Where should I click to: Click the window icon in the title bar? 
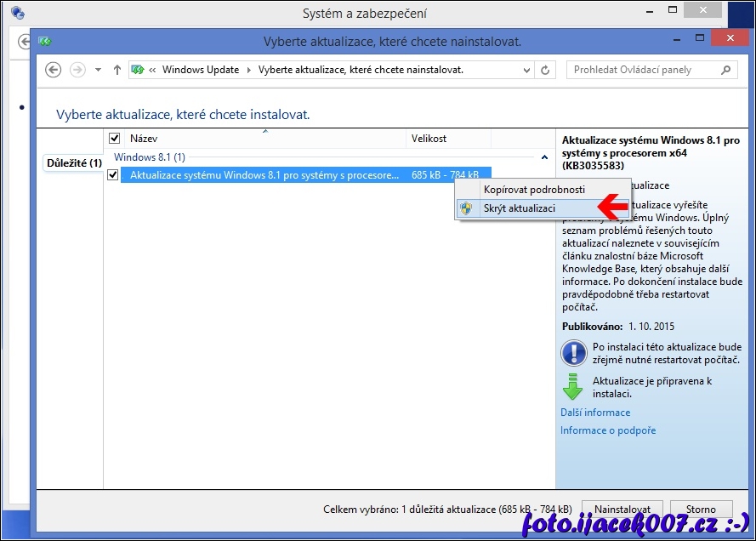pyautogui.click(x=45, y=40)
